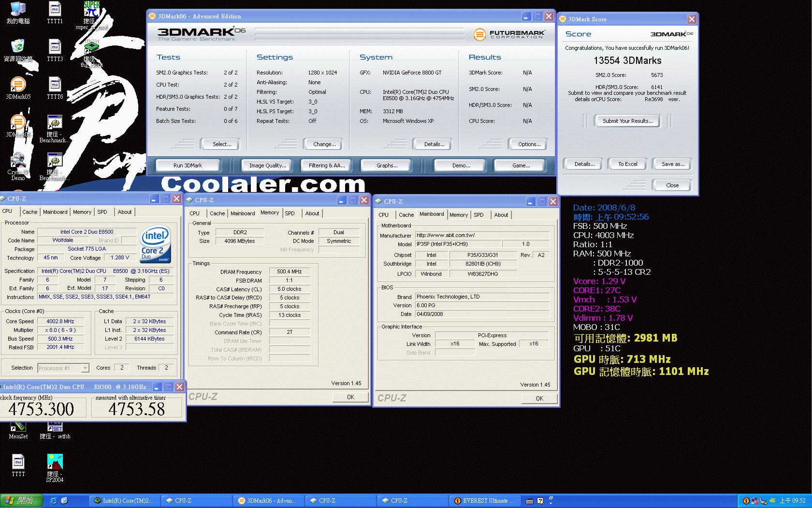Click Details... in 3DMark Score window
The height and width of the screenshot is (508, 812).
584,164
